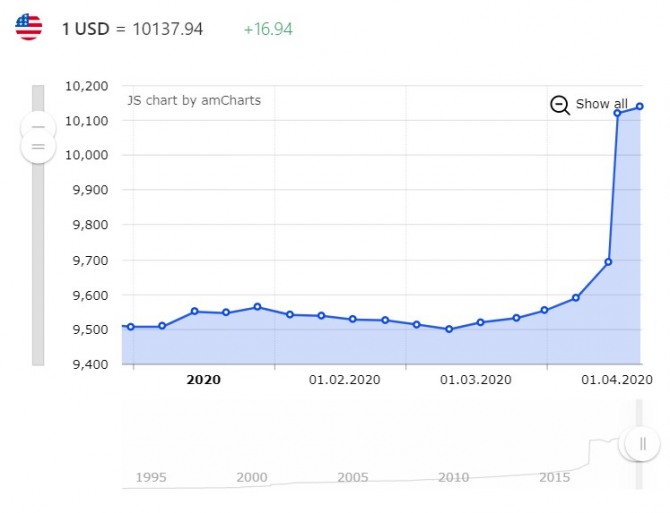
Task: Click the 01.03.2020 axis label
Action: (476, 379)
